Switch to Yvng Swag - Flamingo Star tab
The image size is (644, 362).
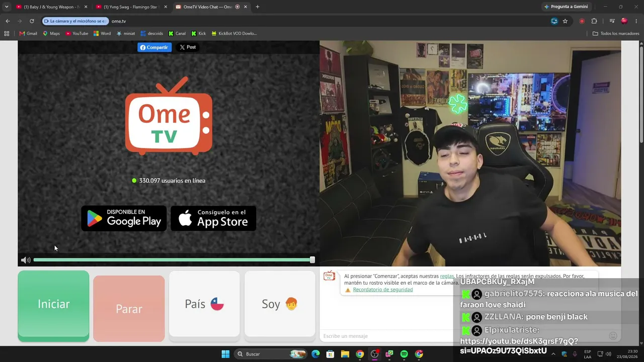[131, 7]
